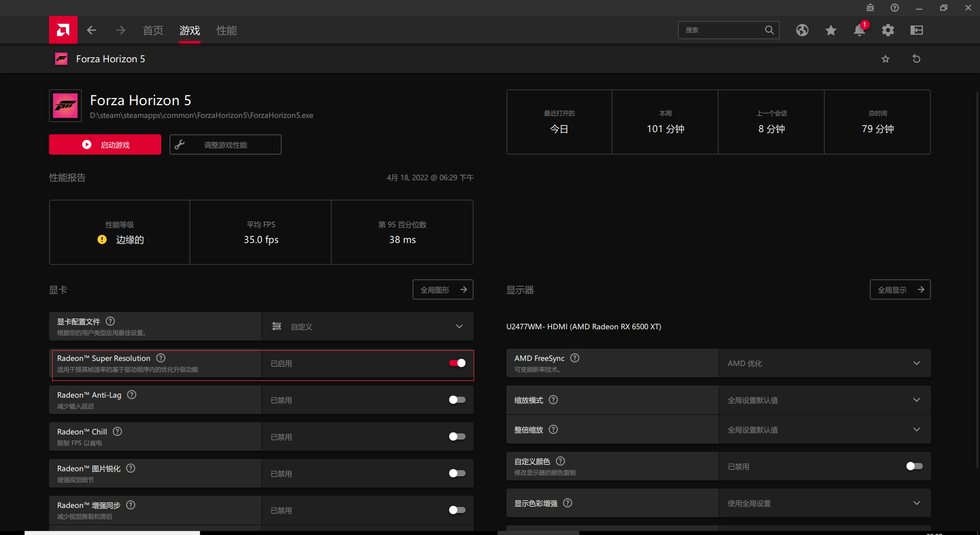The width and height of the screenshot is (980, 535).
Task: Show help for AMD FreeSync
Action: click(x=575, y=358)
